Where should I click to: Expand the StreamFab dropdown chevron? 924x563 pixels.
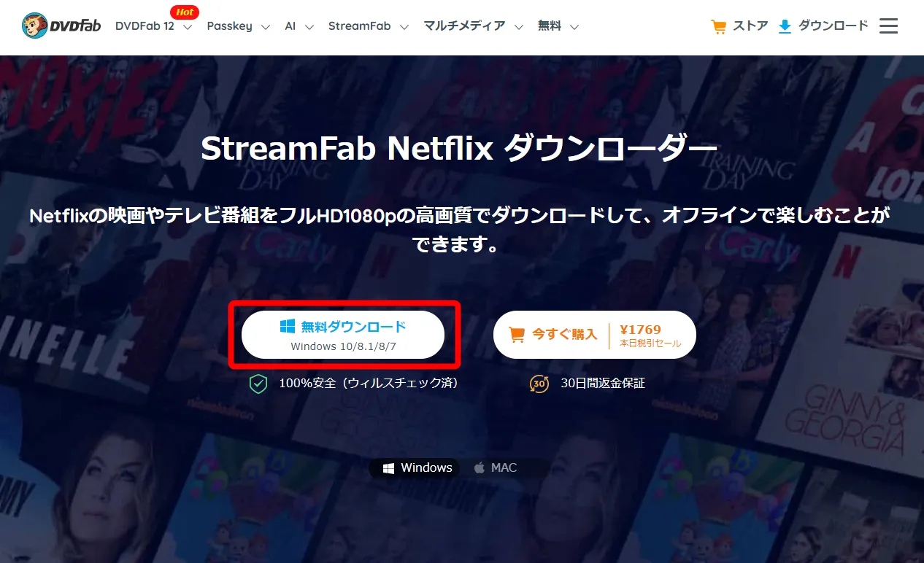click(x=404, y=28)
